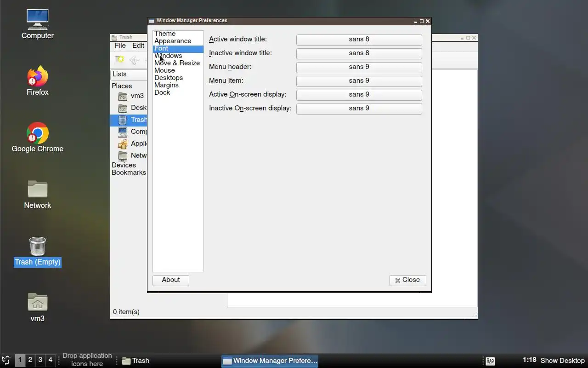Click the new folder icon in Trash toolbar

pos(119,60)
